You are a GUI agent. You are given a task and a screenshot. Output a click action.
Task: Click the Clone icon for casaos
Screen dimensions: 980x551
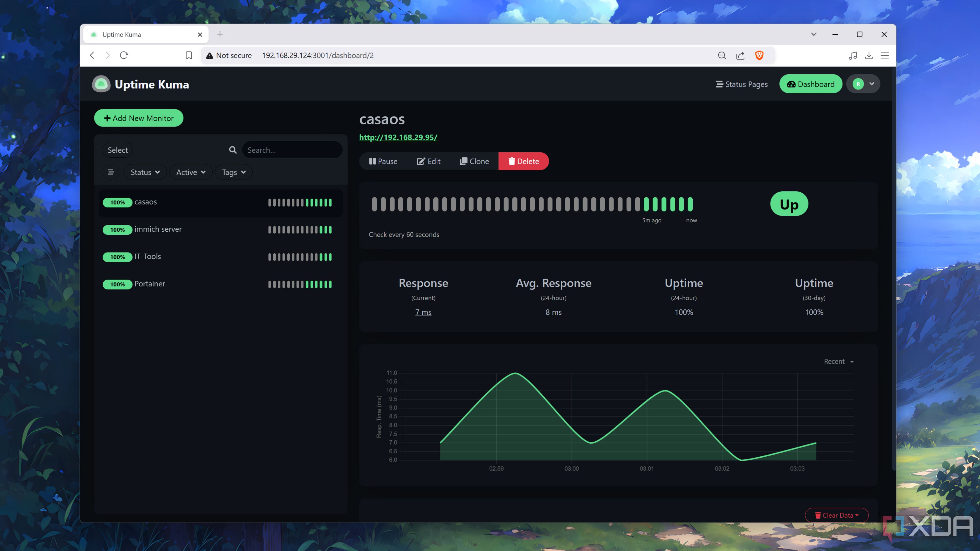pos(464,161)
